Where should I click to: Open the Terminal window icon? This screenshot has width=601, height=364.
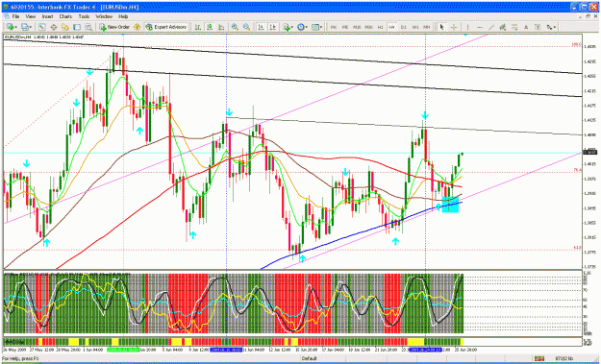[77, 27]
